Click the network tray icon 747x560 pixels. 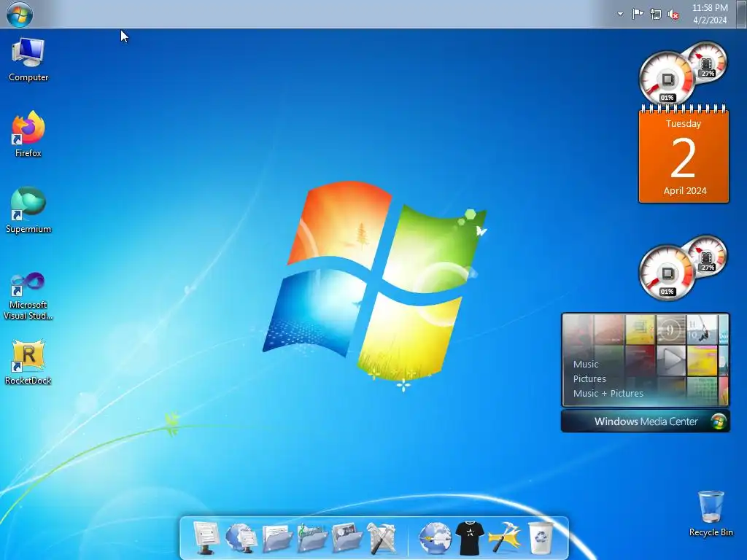(656, 15)
